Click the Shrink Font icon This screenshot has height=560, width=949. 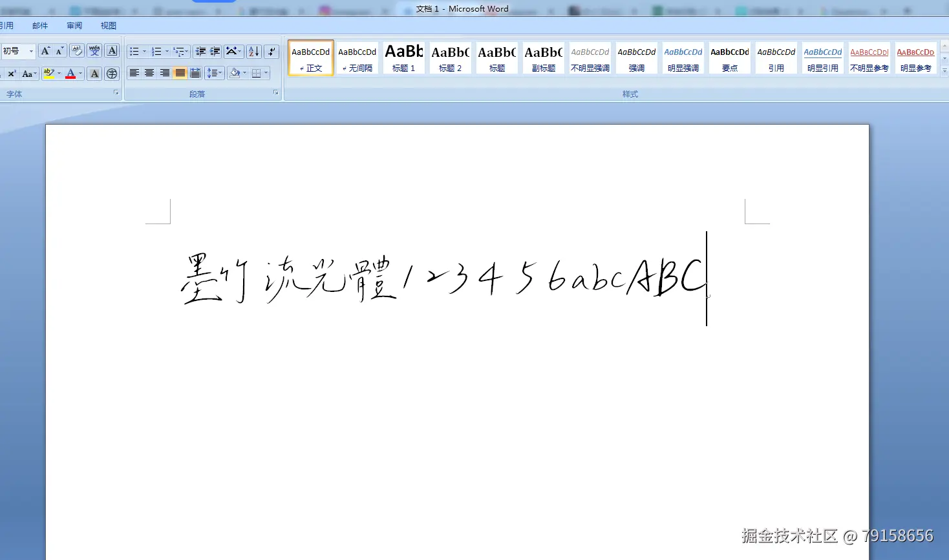[59, 51]
